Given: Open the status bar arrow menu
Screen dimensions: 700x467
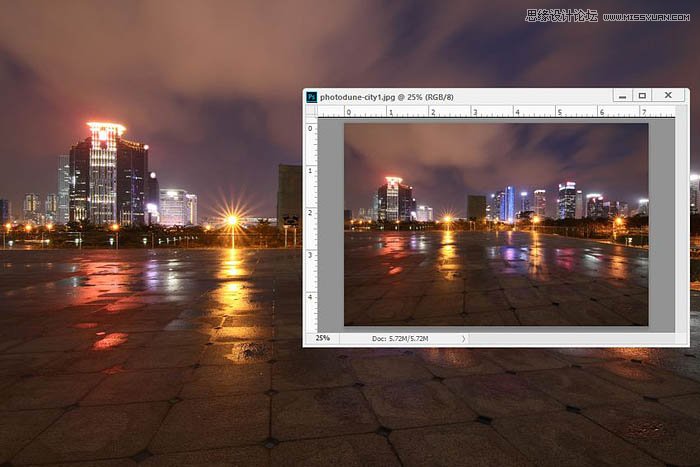Looking at the screenshot, I should pyautogui.click(x=463, y=339).
